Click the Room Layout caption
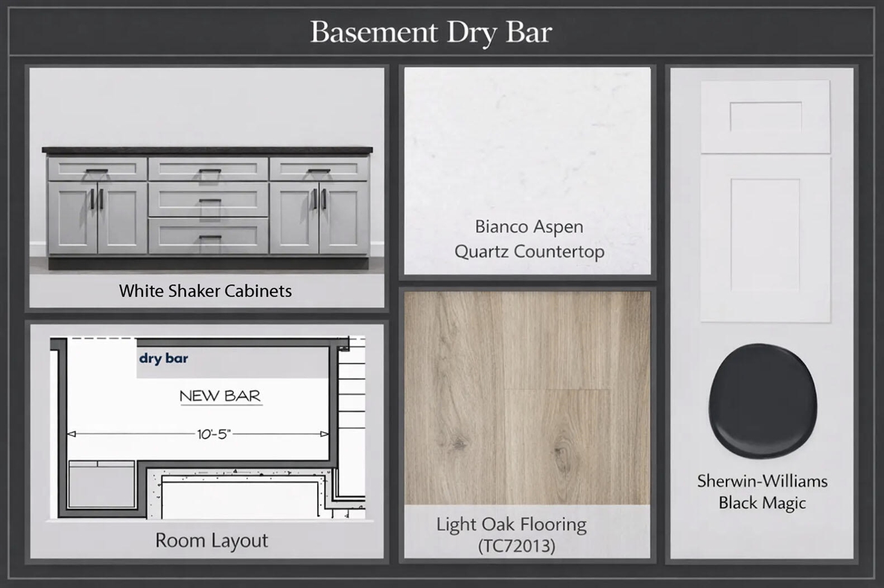The width and height of the screenshot is (884, 588). (x=211, y=540)
